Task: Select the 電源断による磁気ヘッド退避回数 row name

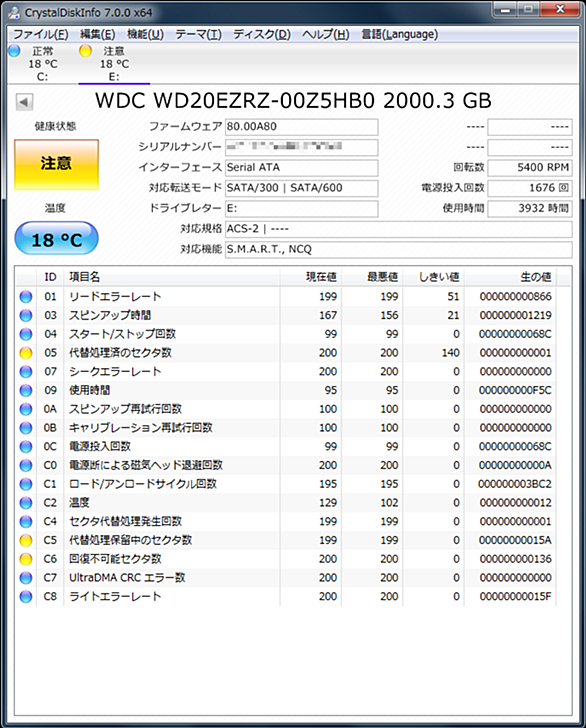Action: click(x=146, y=465)
